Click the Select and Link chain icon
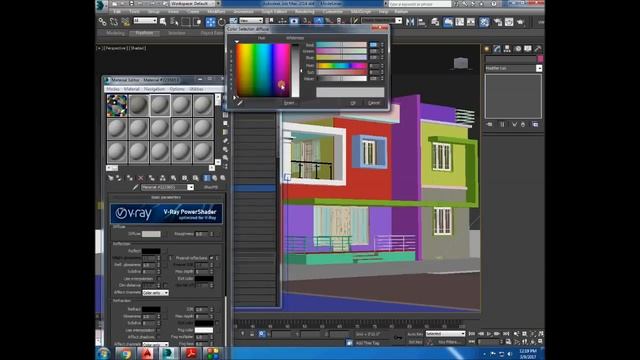640x360 pixels. pos(102,22)
